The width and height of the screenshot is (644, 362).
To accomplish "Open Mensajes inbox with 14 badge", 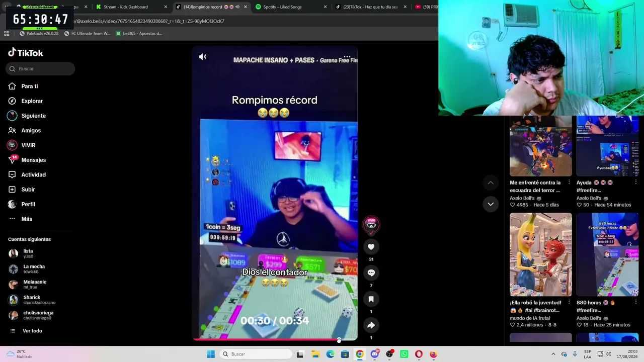I will (27, 160).
